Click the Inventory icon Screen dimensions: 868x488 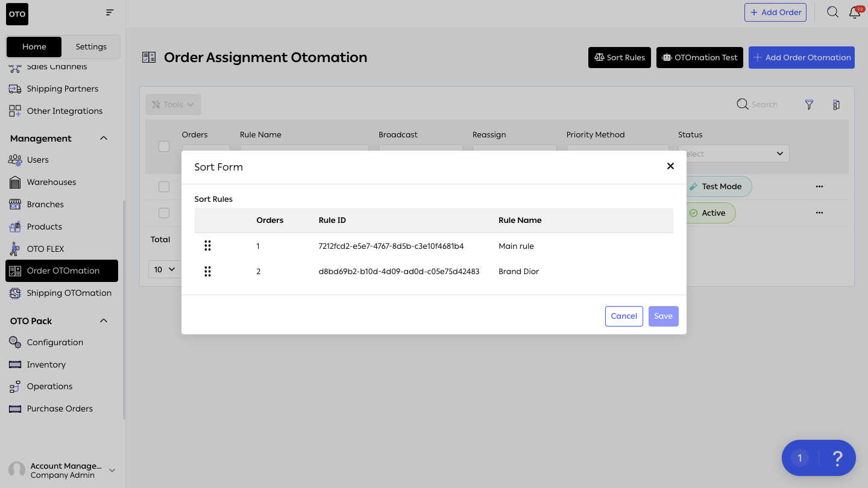click(15, 364)
